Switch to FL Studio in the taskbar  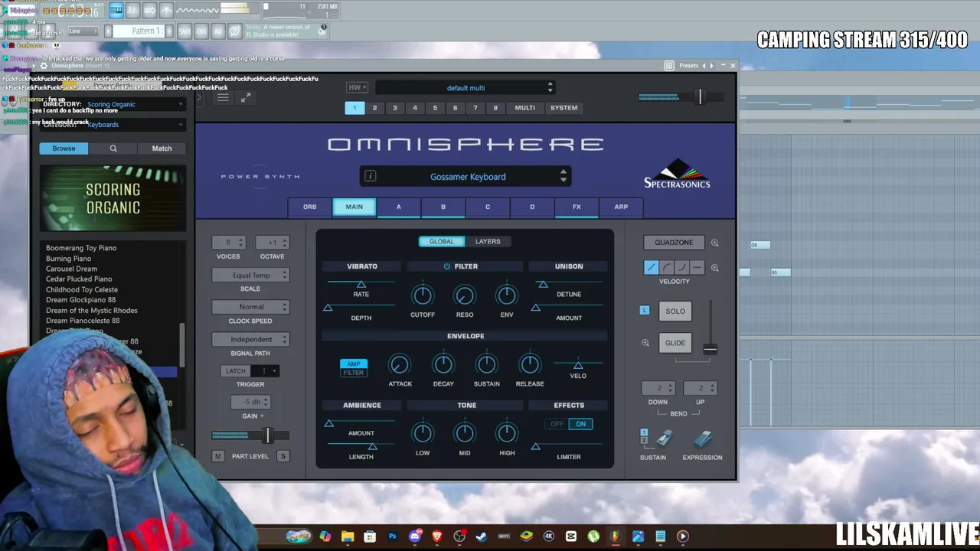click(615, 536)
